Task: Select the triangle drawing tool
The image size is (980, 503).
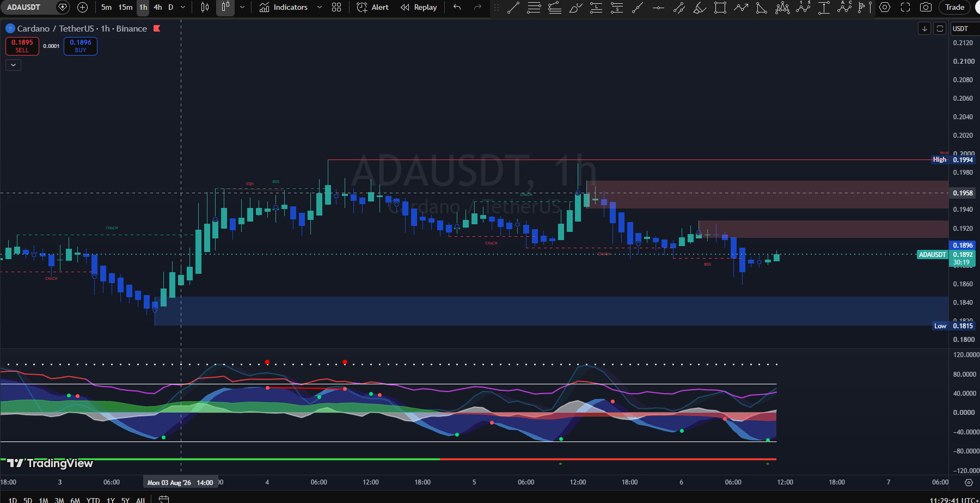Action: 762,7
